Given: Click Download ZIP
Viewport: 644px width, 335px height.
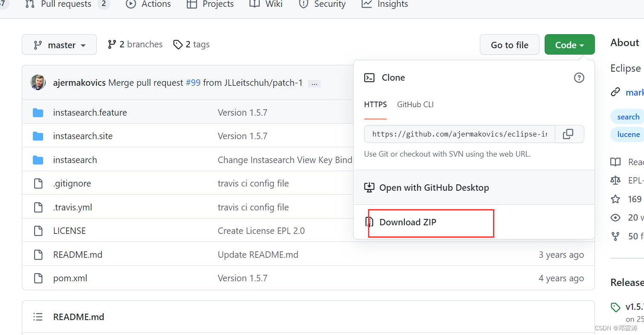Looking at the screenshot, I should (x=407, y=222).
